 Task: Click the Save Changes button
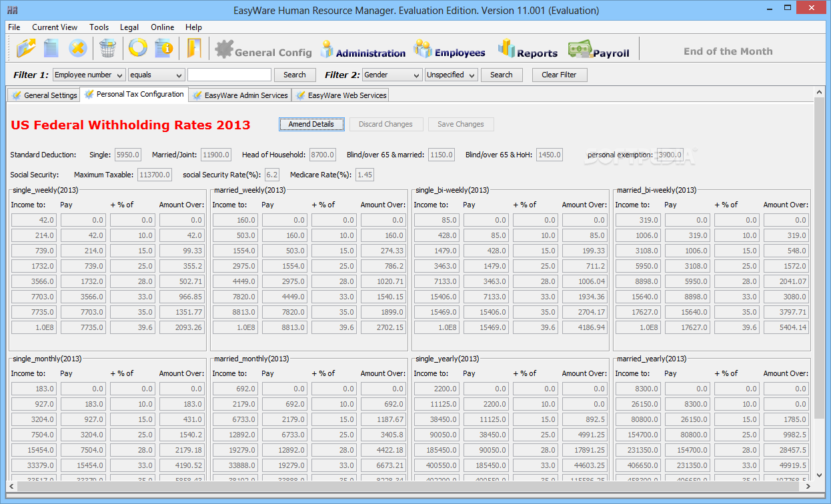(460, 124)
